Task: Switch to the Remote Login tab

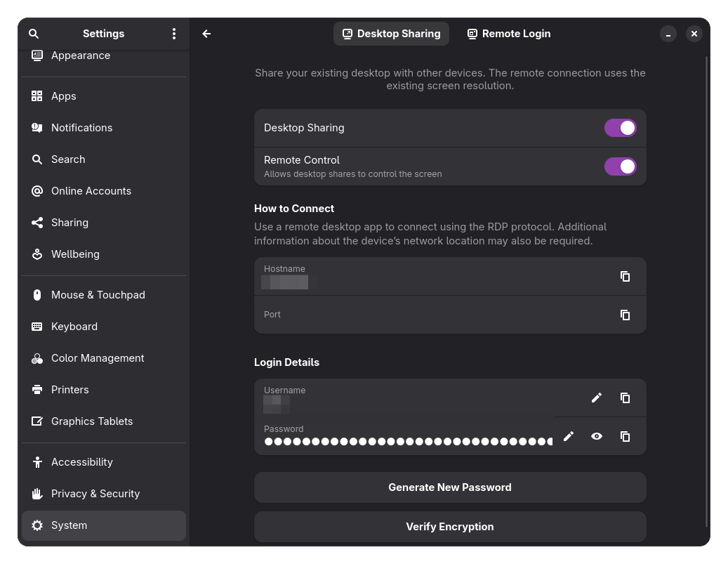Action: [x=509, y=34]
